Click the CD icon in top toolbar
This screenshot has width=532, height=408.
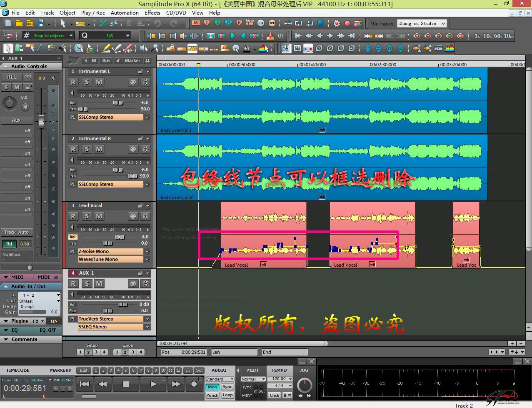coord(261,23)
